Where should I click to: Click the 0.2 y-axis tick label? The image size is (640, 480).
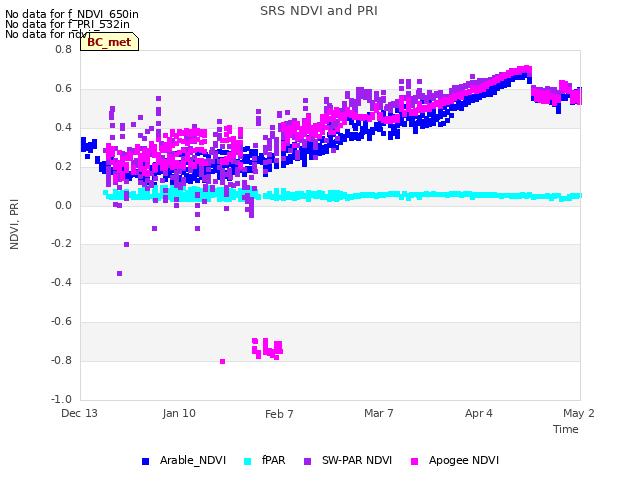(x=64, y=167)
